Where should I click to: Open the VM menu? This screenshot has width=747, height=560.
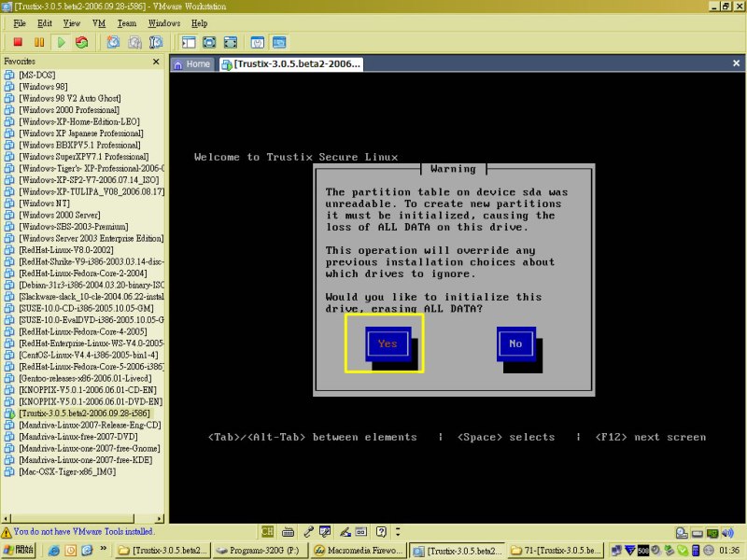point(99,23)
